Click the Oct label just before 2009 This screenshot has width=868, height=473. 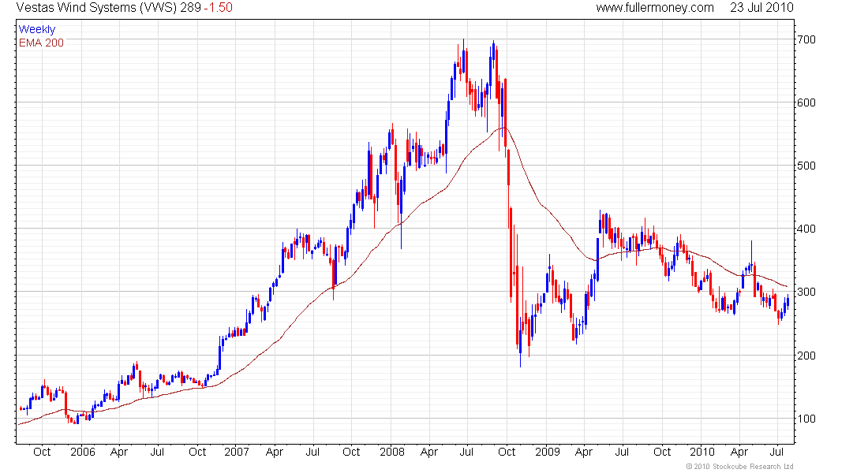click(x=507, y=452)
